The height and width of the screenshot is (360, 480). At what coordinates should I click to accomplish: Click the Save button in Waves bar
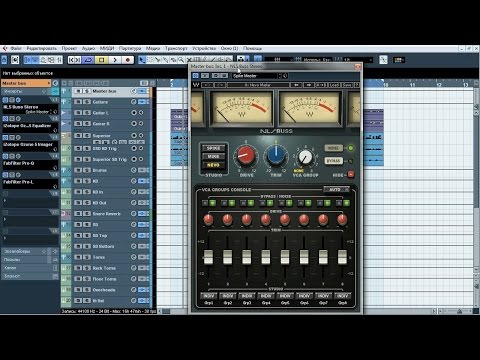(x=347, y=85)
